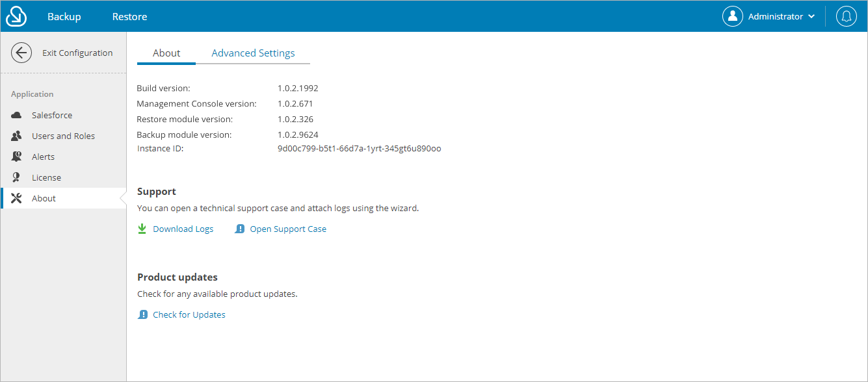Click the back arrow Exit Configuration icon
Image resolution: width=868 pixels, height=382 pixels.
coord(21,53)
